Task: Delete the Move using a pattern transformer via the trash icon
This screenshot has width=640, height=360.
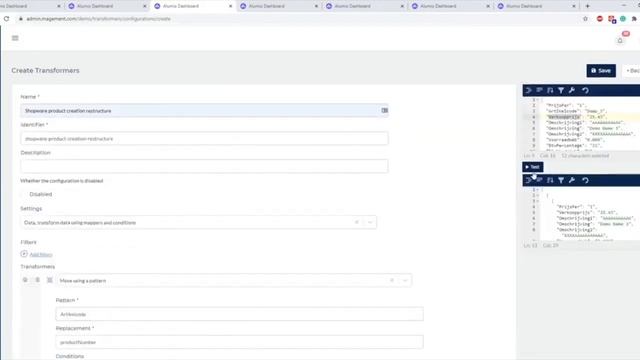Action: point(38,280)
